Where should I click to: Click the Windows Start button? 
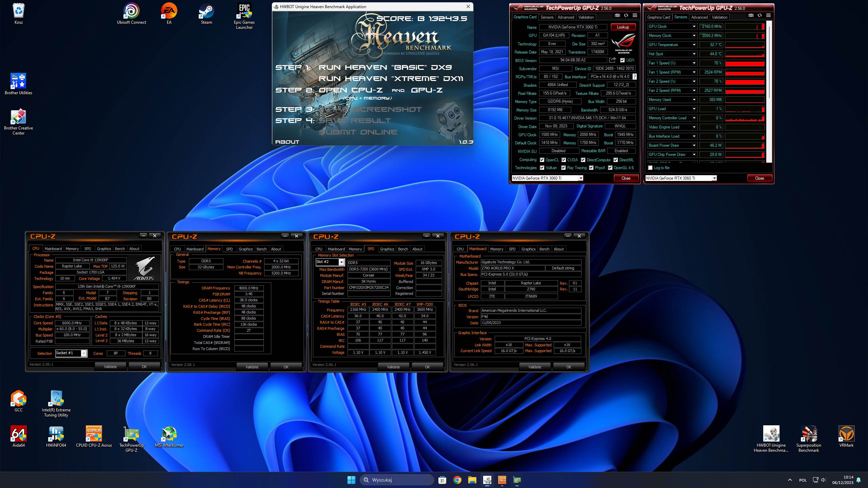(351, 480)
